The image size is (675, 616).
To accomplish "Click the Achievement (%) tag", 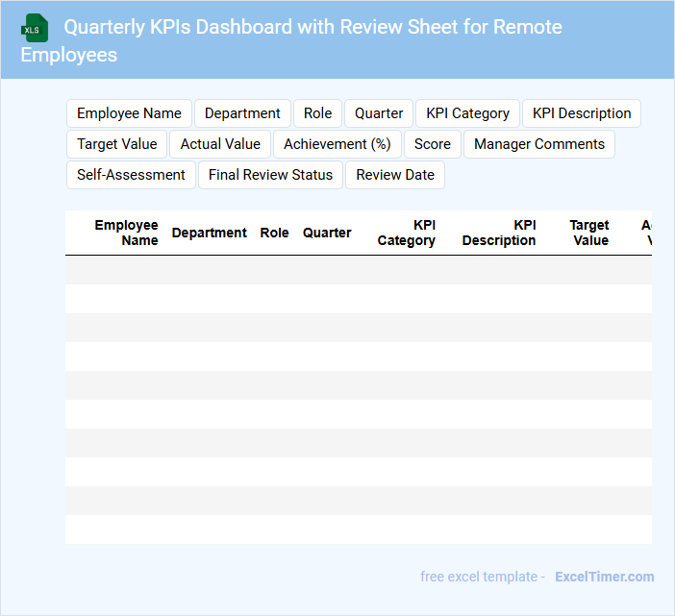I will [337, 144].
